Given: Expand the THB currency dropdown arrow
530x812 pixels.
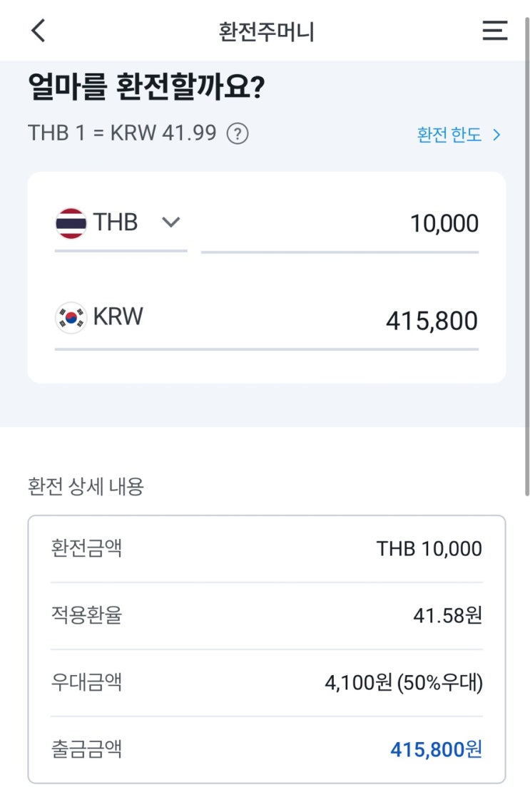Looking at the screenshot, I should [x=170, y=222].
